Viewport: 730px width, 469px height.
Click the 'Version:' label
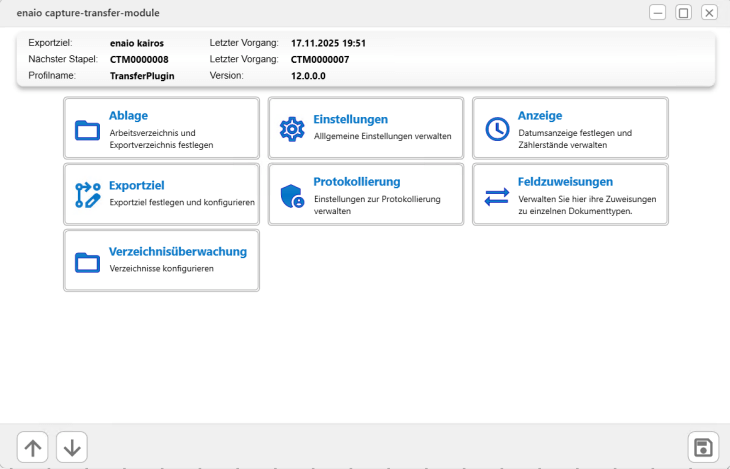[226, 75]
